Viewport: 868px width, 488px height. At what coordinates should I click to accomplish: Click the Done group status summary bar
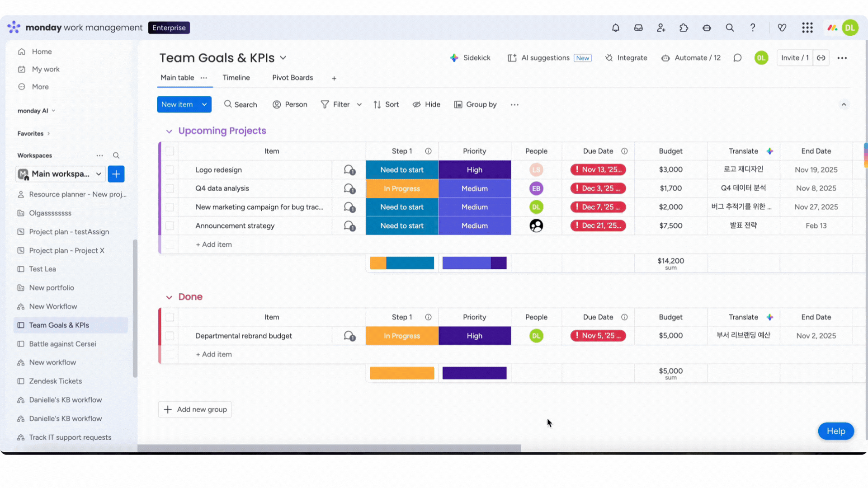click(402, 373)
